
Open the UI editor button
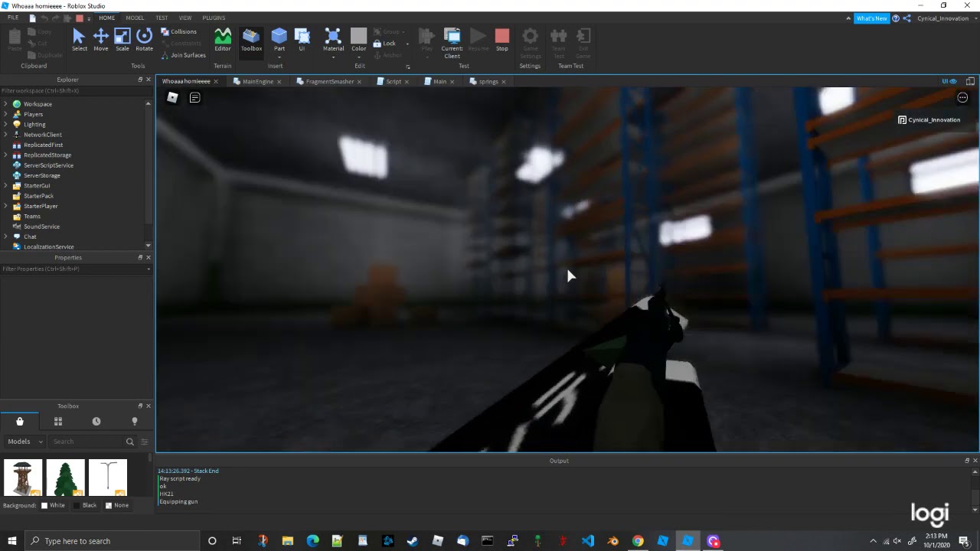point(302,40)
